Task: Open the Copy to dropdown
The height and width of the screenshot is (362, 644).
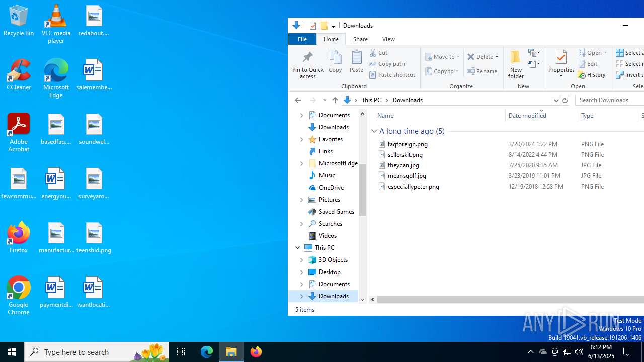Action: tap(442, 71)
